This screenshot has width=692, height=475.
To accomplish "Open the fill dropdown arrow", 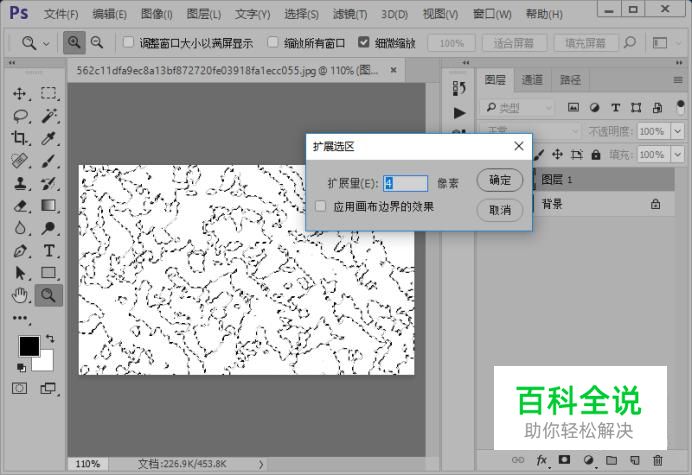I will [677, 155].
